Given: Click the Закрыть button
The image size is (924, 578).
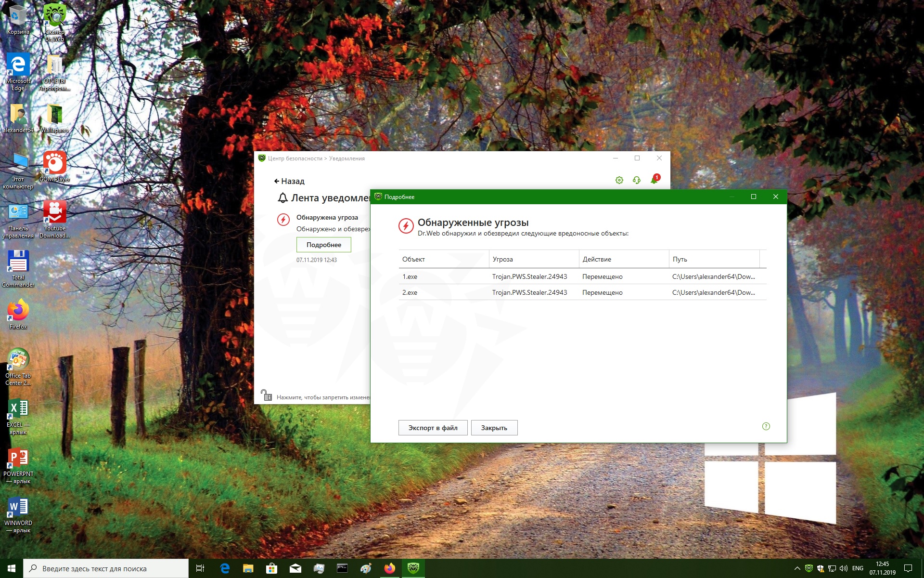Looking at the screenshot, I should [x=494, y=428].
